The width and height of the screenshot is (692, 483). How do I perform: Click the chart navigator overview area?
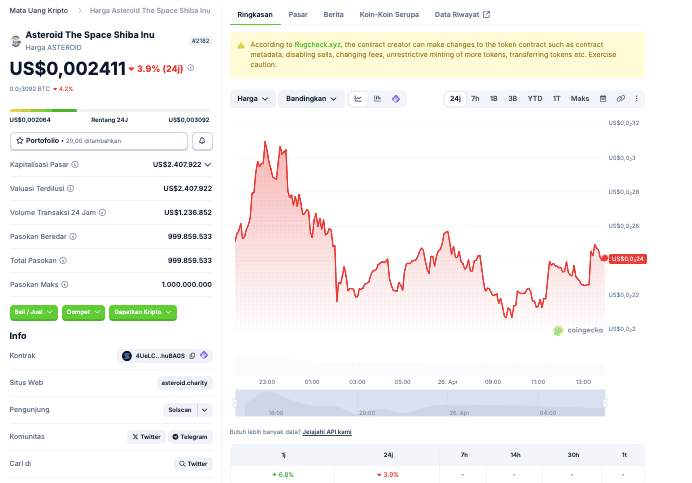(x=420, y=403)
